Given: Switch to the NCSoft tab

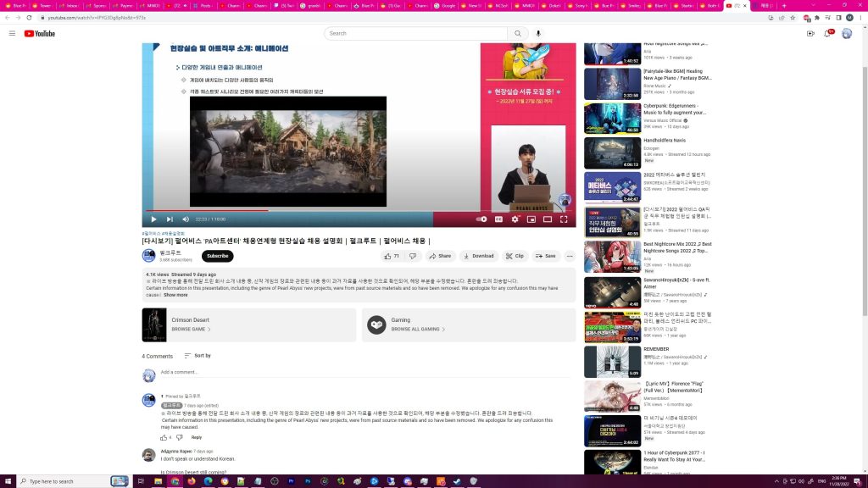Looking at the screenshot, I should pyautogui.click(x=498, y=6).
